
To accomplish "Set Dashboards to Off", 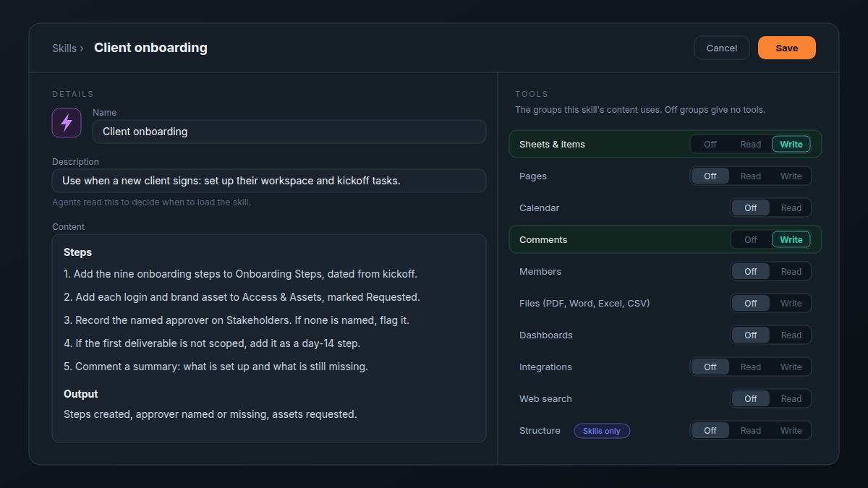I will pyautogui.click(x=751, y=335).
